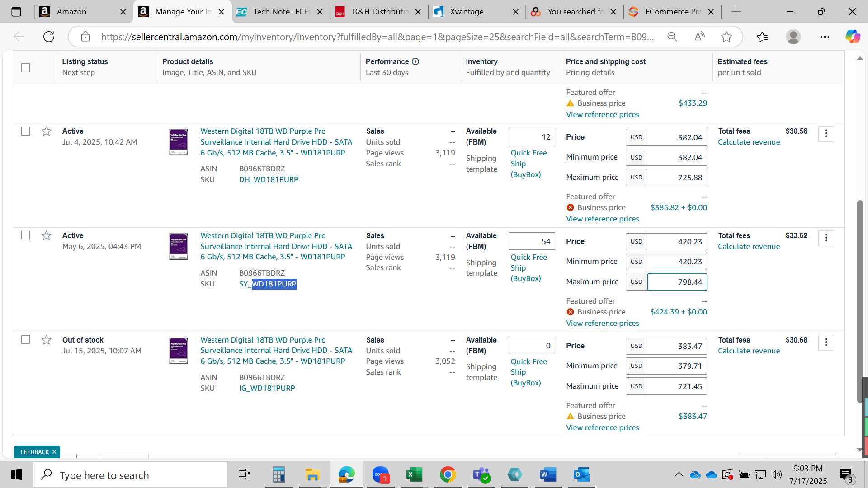Select the IG_WD181PURP listing checkbox

point(26,340)
